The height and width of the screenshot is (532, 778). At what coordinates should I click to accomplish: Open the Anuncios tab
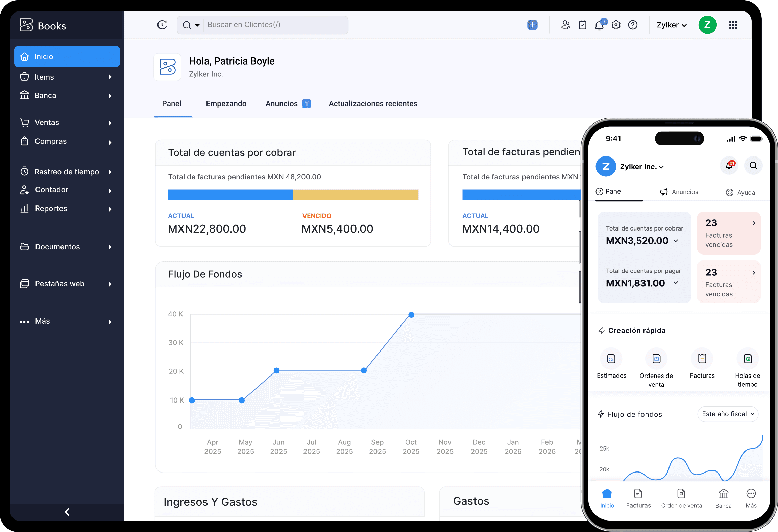[x=282, y=104]
